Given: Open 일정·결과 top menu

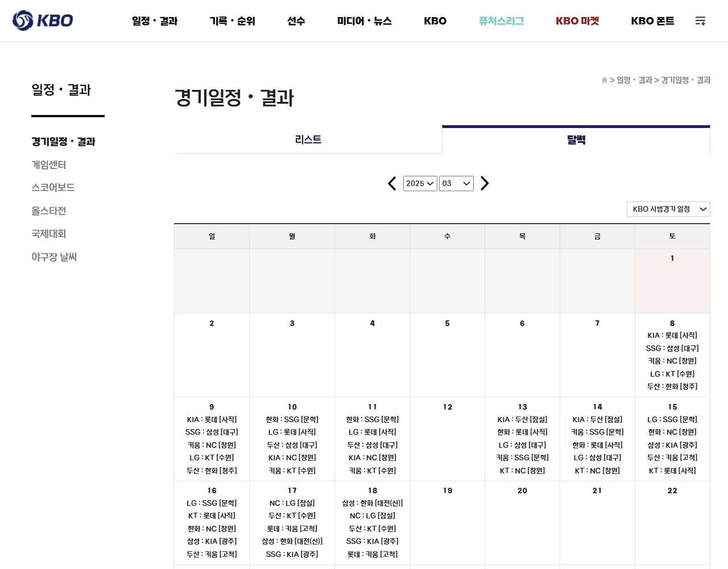Looking at the screenshot, I should (x=155, y=21).
